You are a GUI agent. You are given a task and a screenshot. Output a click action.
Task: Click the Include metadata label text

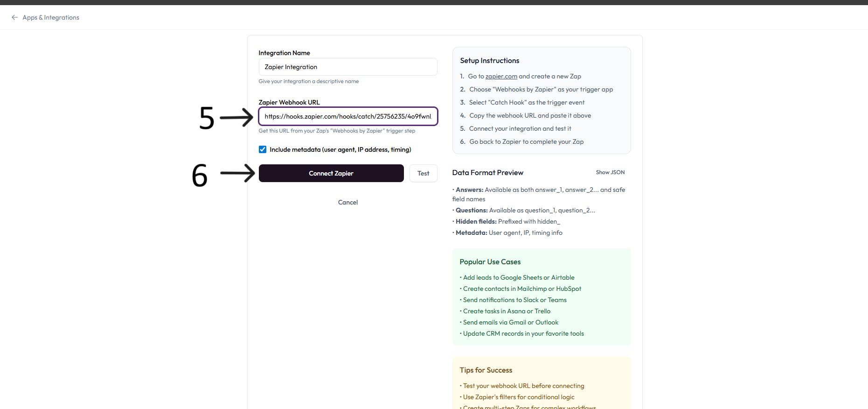click(x=340, y=149)
